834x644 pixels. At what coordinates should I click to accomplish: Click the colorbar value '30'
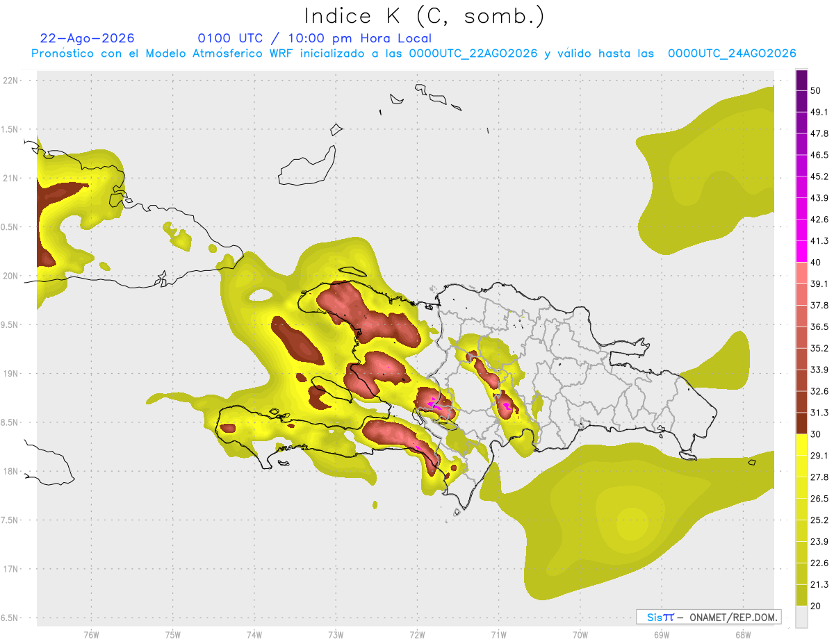point(816,434)
